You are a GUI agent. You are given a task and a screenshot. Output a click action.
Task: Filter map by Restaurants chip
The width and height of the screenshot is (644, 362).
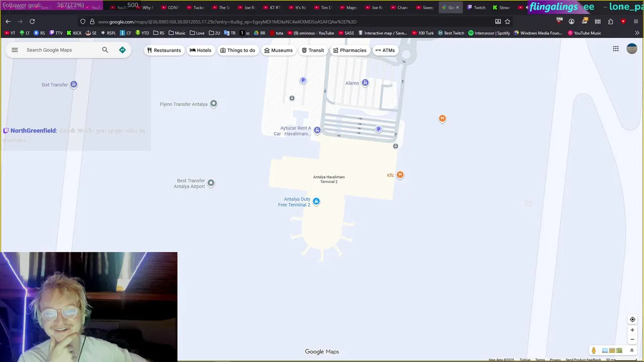point(164,50)
